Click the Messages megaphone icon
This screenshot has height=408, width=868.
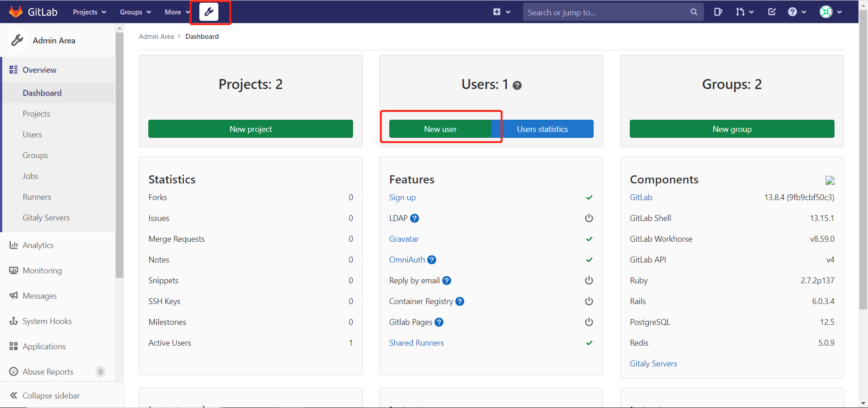(x=14, y=295)
